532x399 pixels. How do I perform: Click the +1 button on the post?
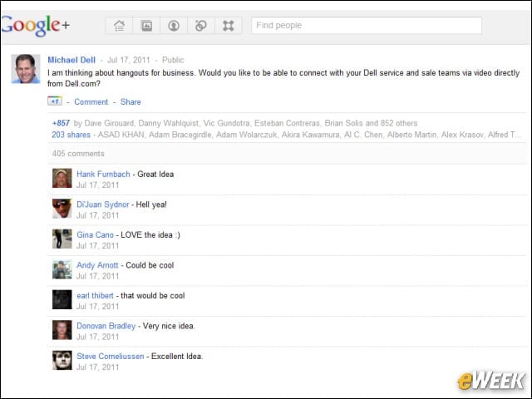pos(55,101)
